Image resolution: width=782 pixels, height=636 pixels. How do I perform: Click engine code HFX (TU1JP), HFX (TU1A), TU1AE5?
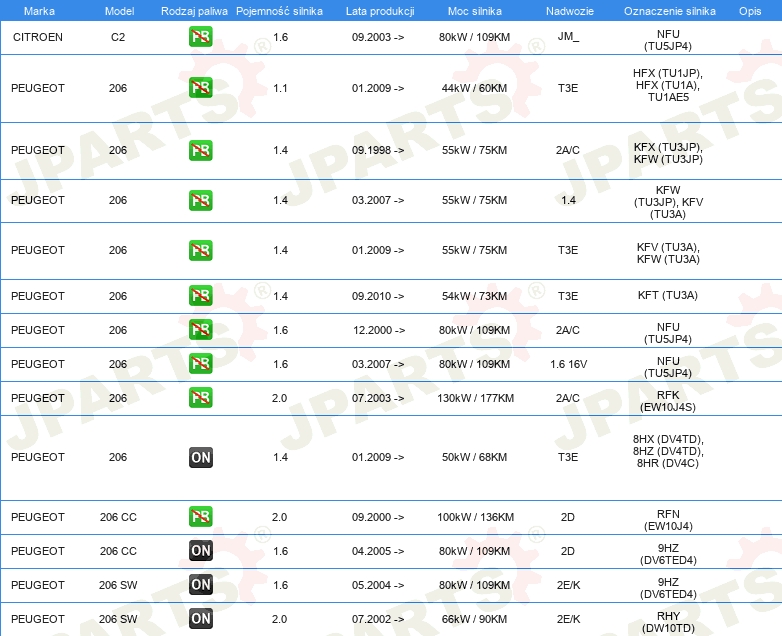668,85
